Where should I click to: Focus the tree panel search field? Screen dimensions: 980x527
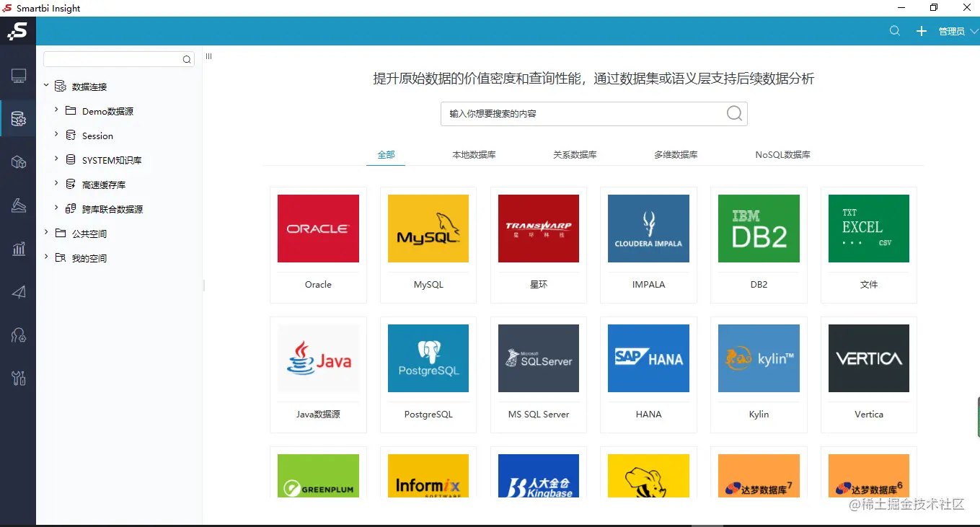(x=119, y=59)
